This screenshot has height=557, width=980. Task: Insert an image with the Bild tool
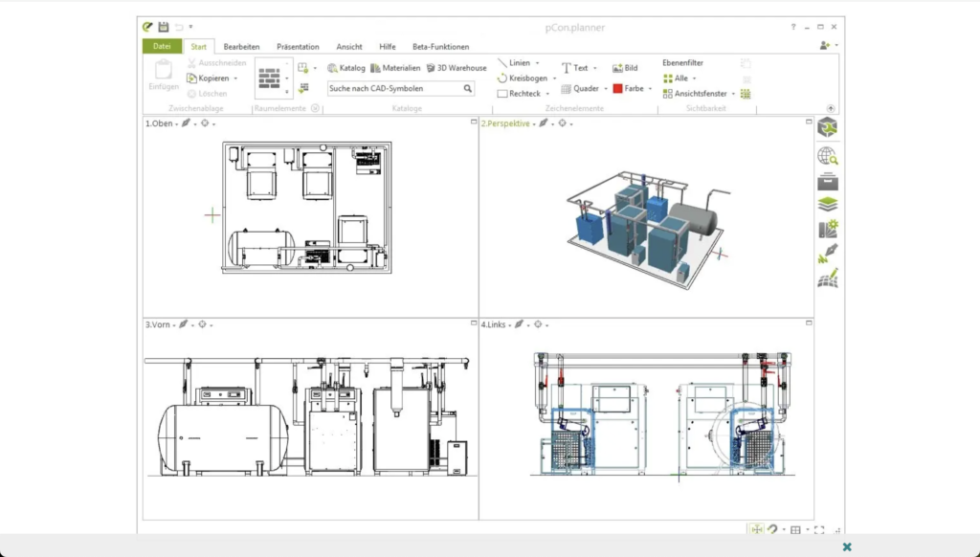[x=625, y=68]
